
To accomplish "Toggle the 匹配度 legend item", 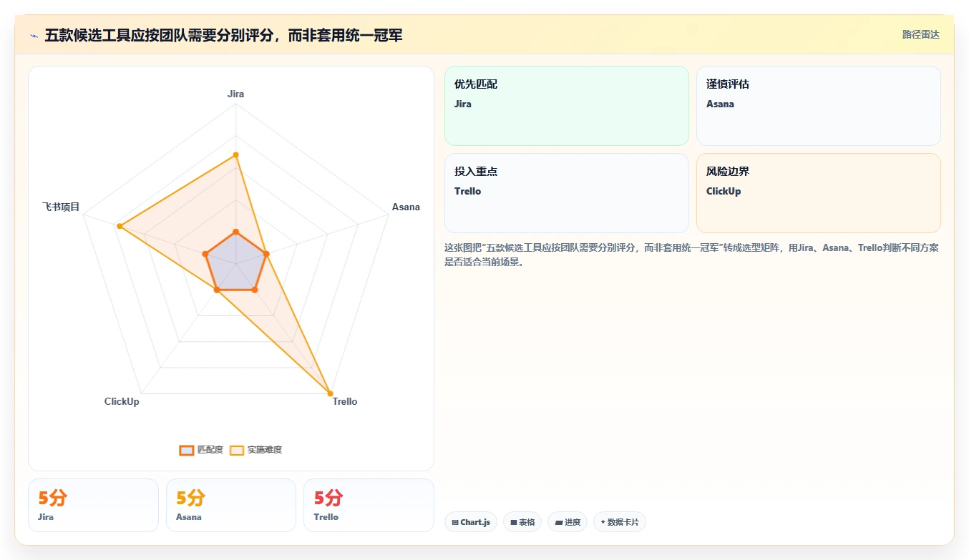I will (x=201, y=450).
